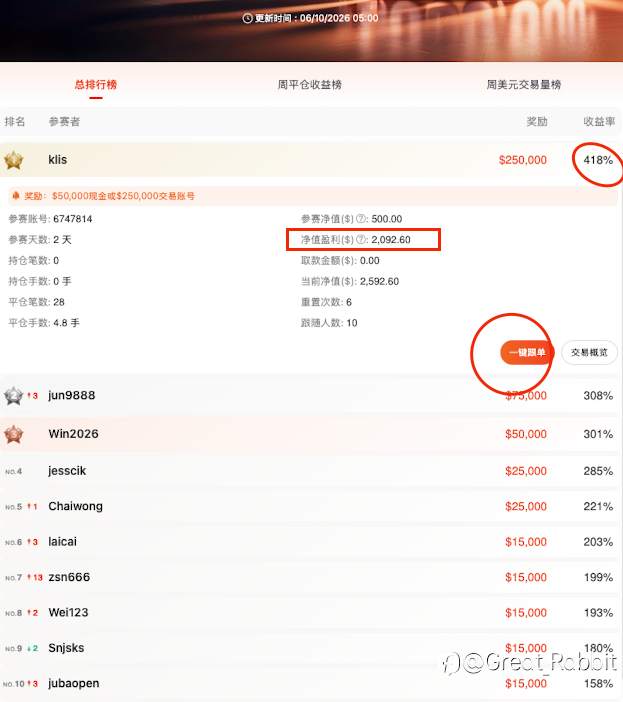The image size is (623, 702).
Task: Expand the jesscik row
Action: click(311, 471)
